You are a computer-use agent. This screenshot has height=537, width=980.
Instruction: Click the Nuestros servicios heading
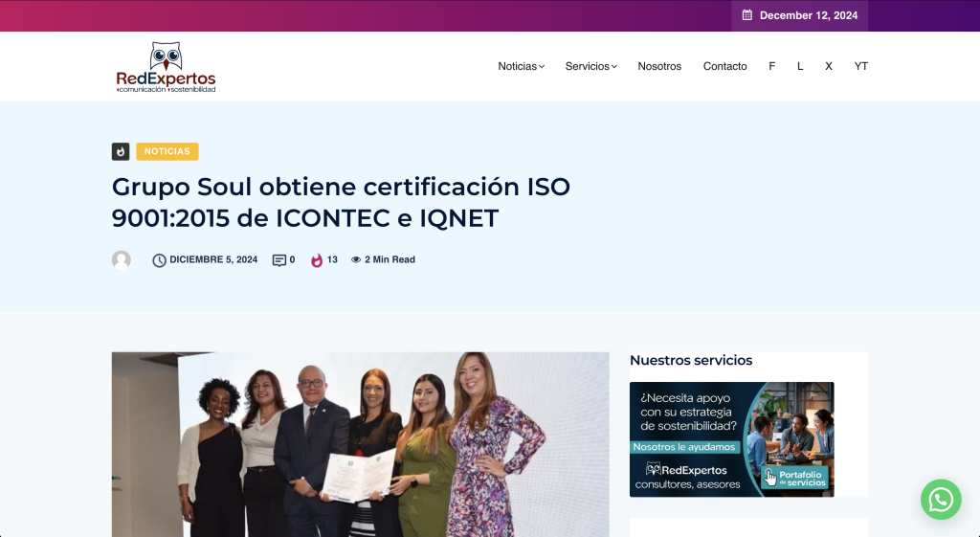(691, 360)
